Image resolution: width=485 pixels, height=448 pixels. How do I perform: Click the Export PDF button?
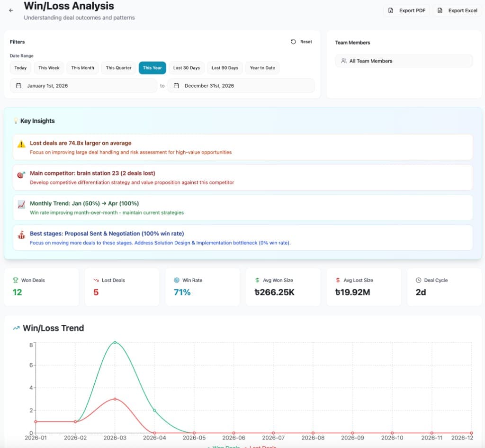tap(406, 10)
